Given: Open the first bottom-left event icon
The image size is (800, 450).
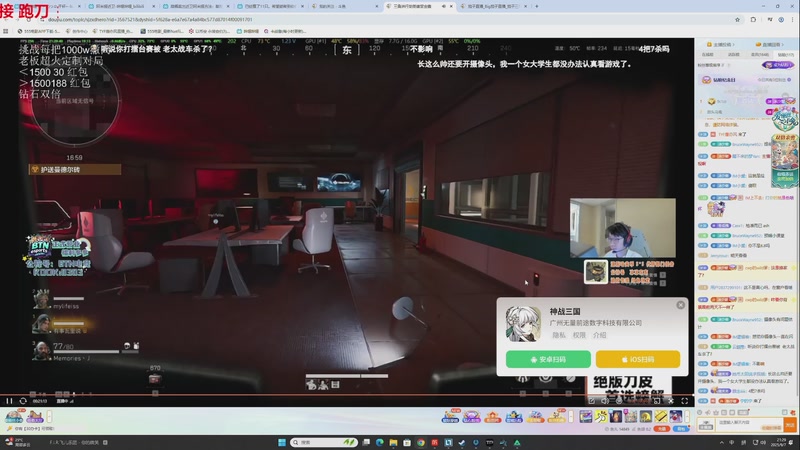Looking at the screenshot, I should (14, 417).
